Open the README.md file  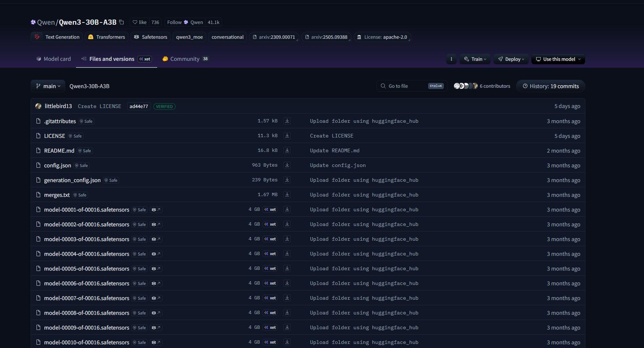coord(59,151)
